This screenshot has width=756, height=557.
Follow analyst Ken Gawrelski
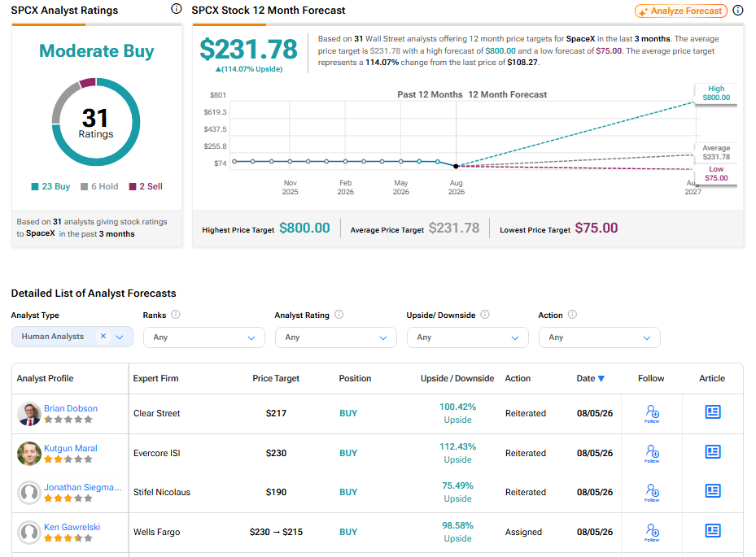click(652, 533)
